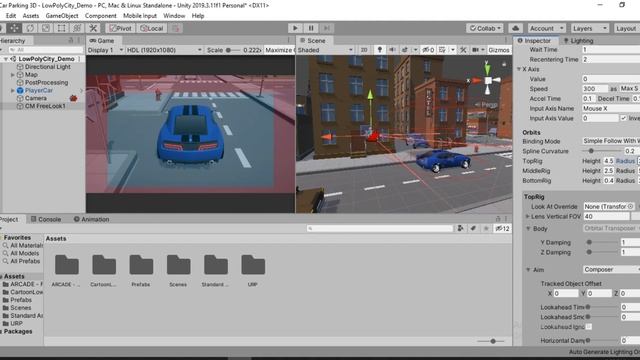Start Play mode

pos(295,28)
